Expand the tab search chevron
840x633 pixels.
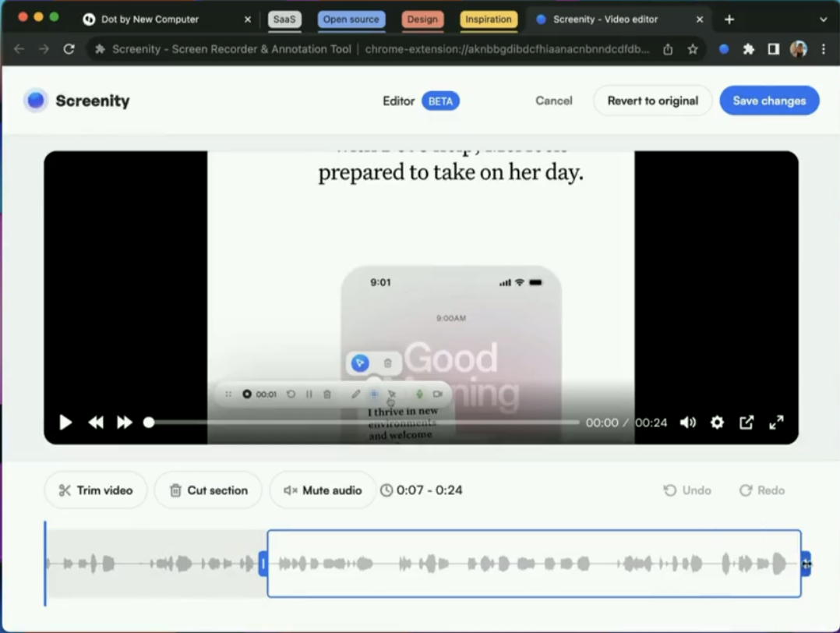tap(823, 19)
